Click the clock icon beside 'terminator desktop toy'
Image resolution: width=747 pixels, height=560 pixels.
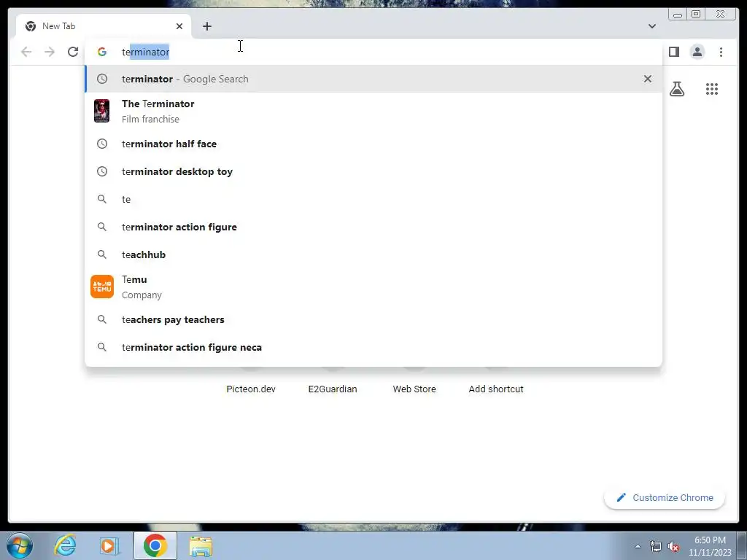coord(102,171)
